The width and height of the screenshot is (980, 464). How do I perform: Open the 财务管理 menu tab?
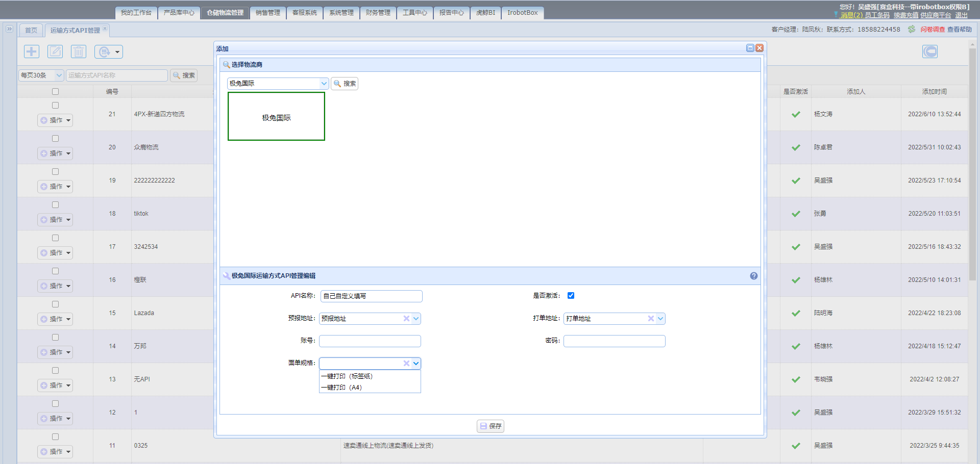coord(378,13)
